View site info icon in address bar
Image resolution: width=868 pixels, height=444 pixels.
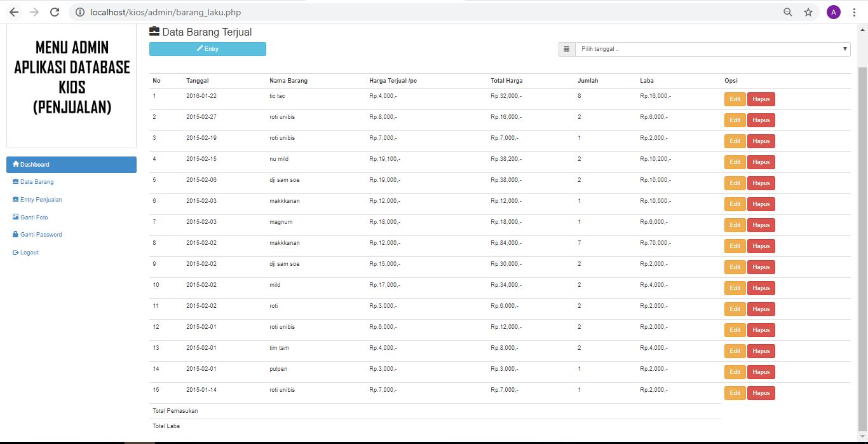tap(79, 12)
